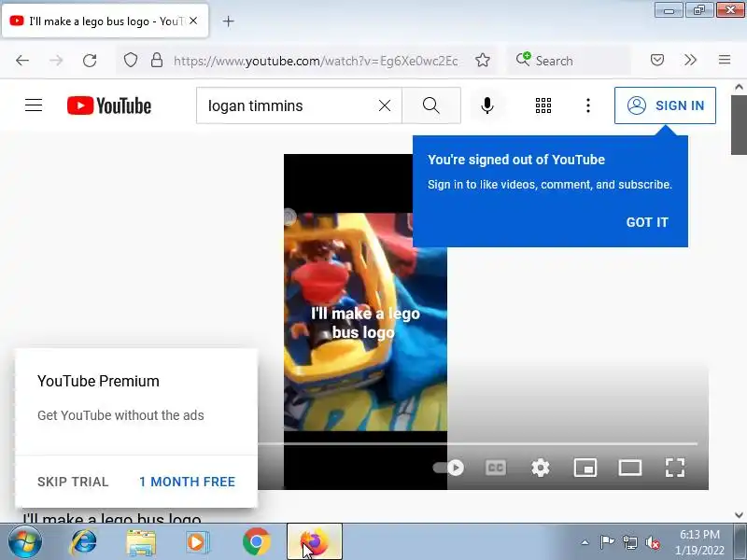
Task: Click the muted volume tray icon
Action: coord(653,542)
